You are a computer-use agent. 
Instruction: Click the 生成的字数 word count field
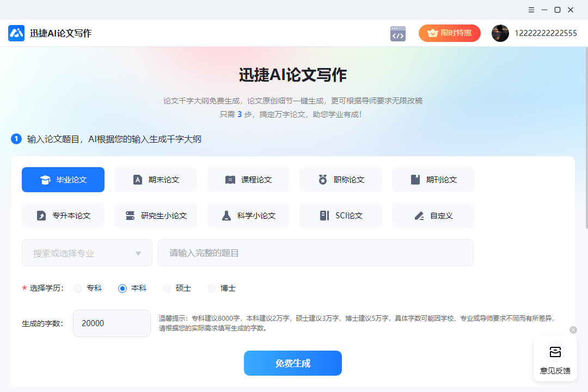pyautogui.click(x=112, y=323)
